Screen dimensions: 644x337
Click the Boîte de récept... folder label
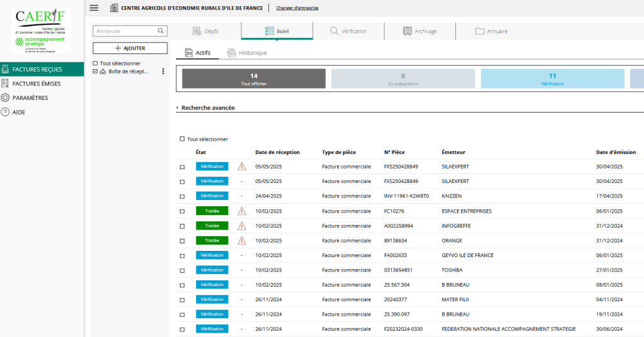[x=128, y=72]
